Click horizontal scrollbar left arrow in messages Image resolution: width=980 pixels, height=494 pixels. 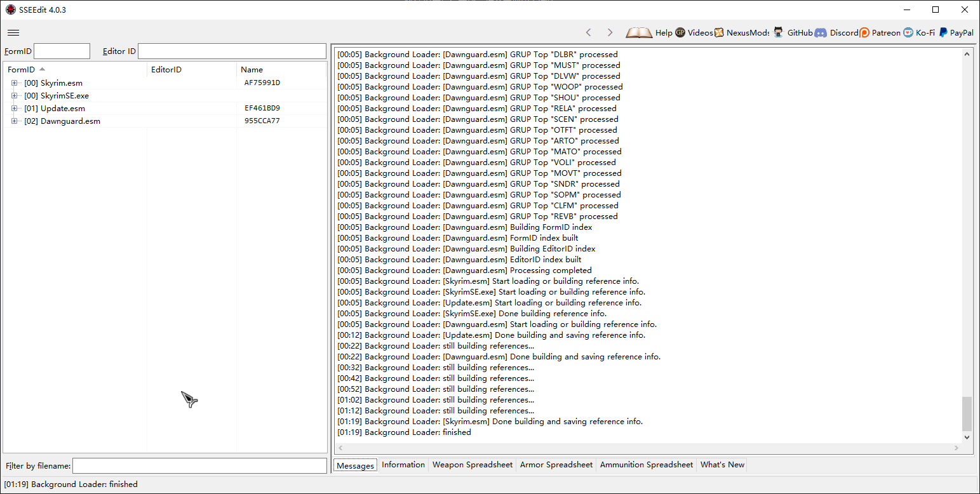tap(340, 448)
